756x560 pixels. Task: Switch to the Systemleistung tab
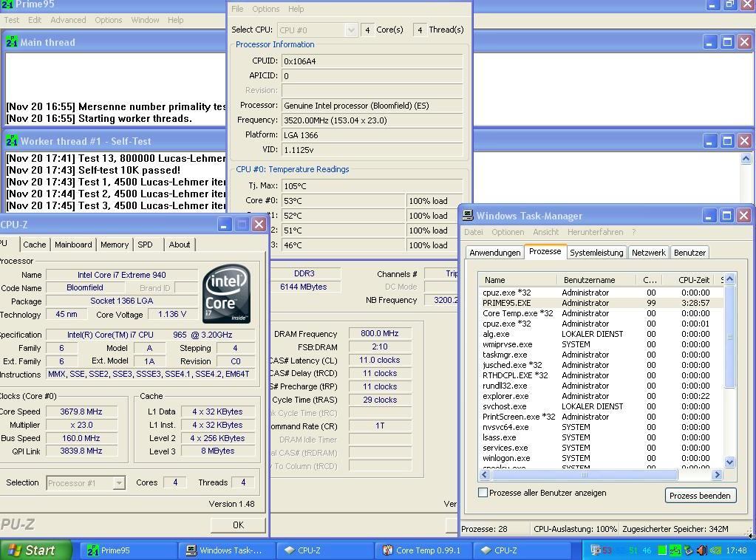[596, 253]
